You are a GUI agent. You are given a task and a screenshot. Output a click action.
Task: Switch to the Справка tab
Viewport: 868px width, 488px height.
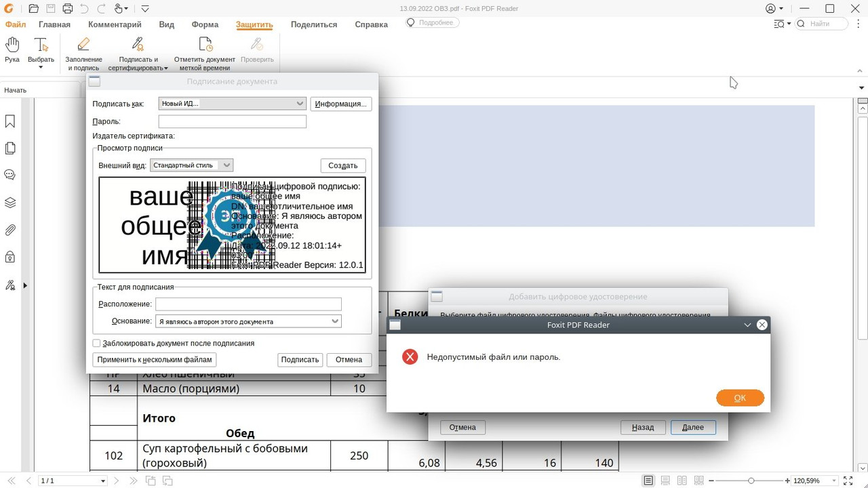tap(371, 24)
